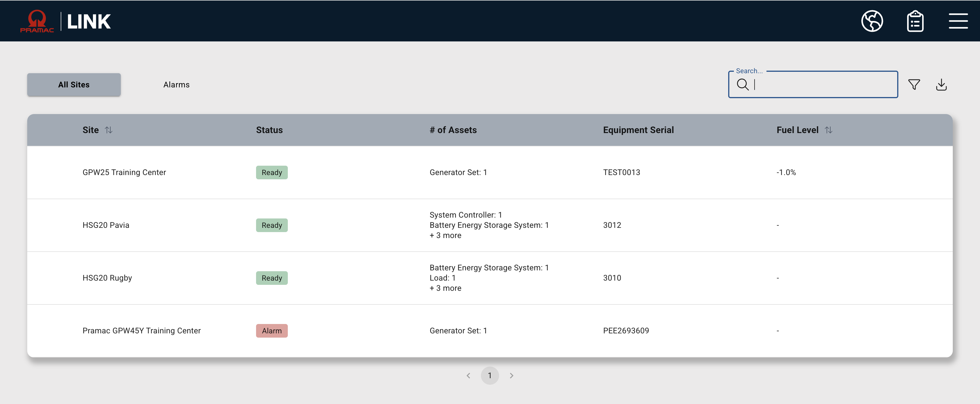This screenshot has height=404, width=980.
Task: Download the sites list
Action: tap(941, 84)
